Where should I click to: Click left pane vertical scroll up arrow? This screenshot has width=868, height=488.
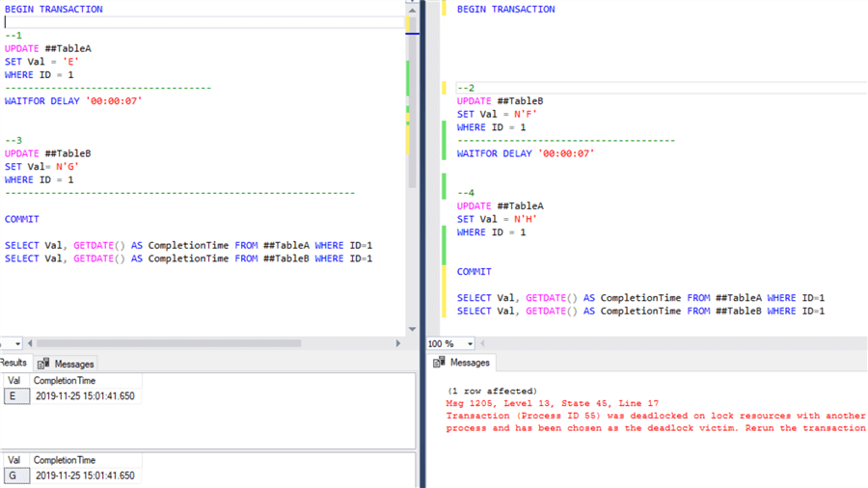412,10
